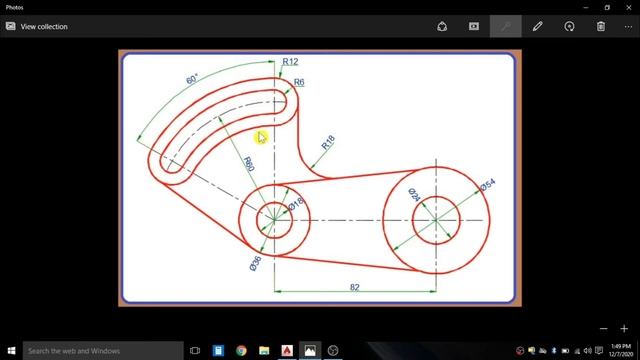Rotate the image using the toolbar
640x360 pixels.
tap(569, 27)
